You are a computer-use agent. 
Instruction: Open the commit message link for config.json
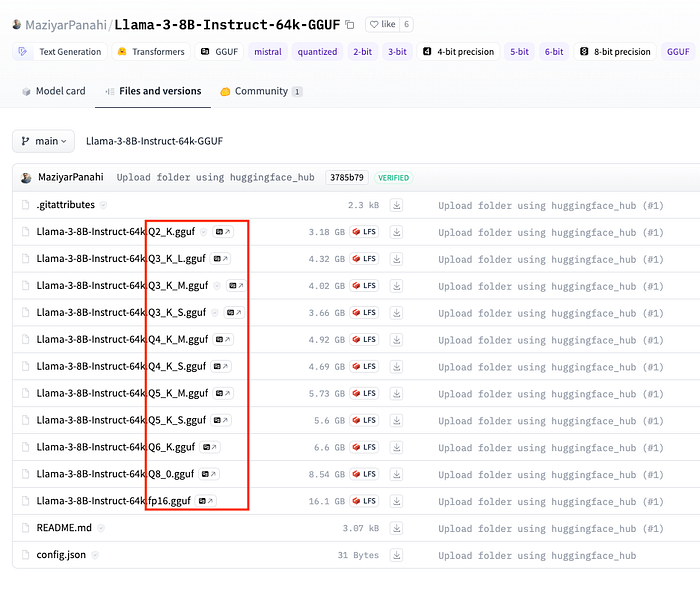(537, 556)
